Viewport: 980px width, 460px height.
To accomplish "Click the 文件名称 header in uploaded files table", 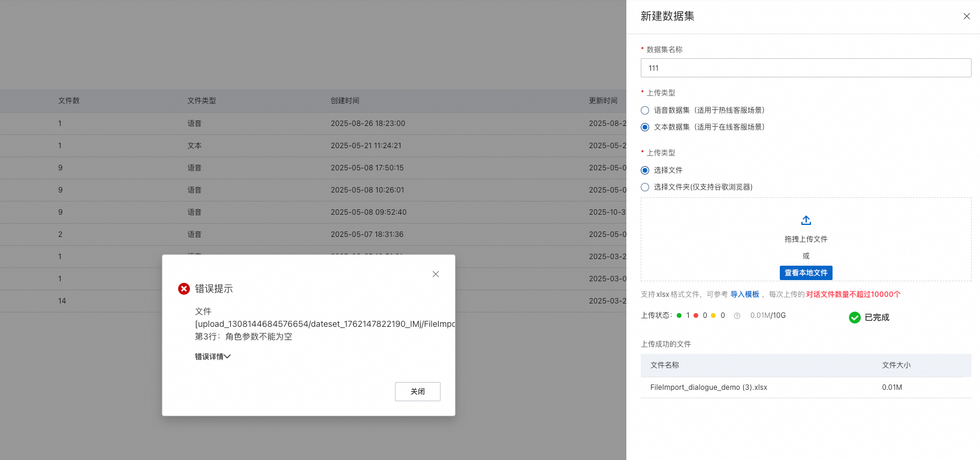I will click(x=665, y=365).
